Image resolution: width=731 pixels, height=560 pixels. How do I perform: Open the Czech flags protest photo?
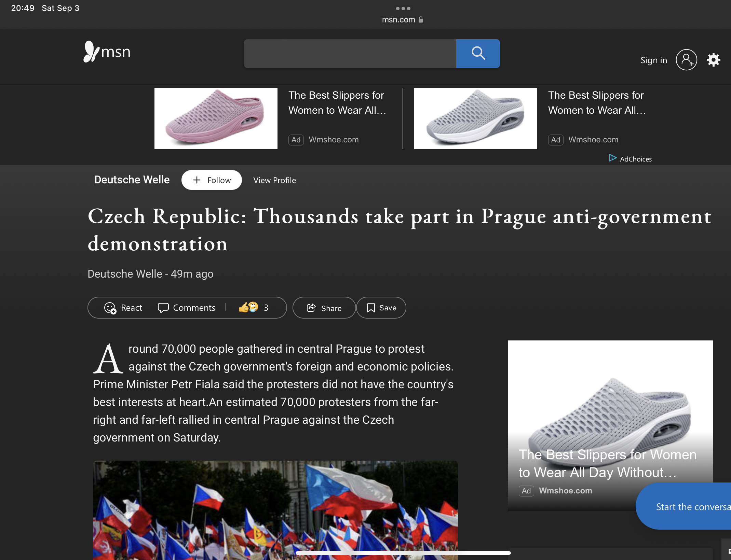point(275,510)
